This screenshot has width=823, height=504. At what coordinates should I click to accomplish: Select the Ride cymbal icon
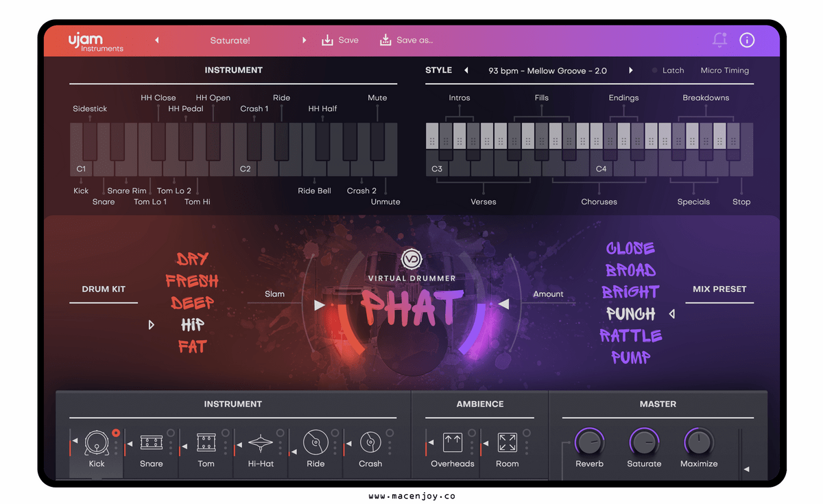click(315, 443)
